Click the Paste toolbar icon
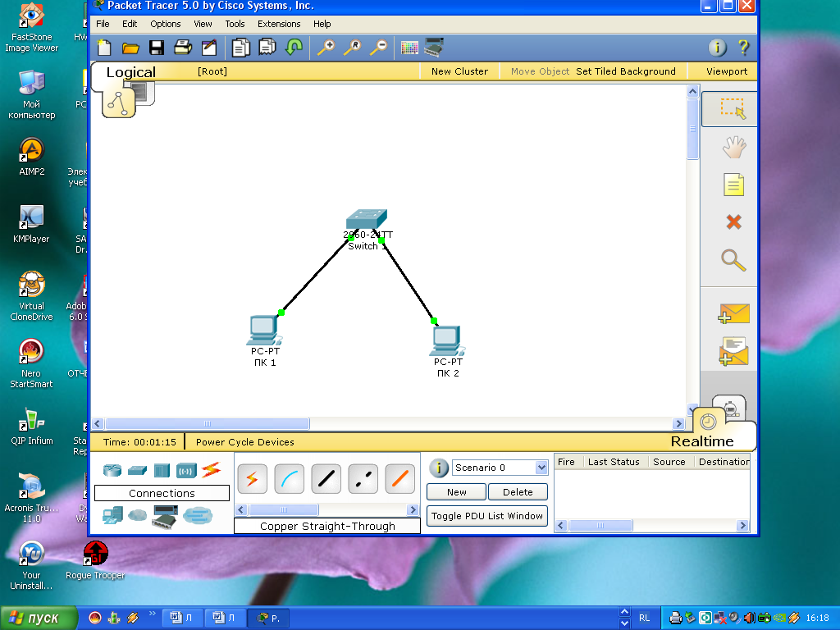 267,47
